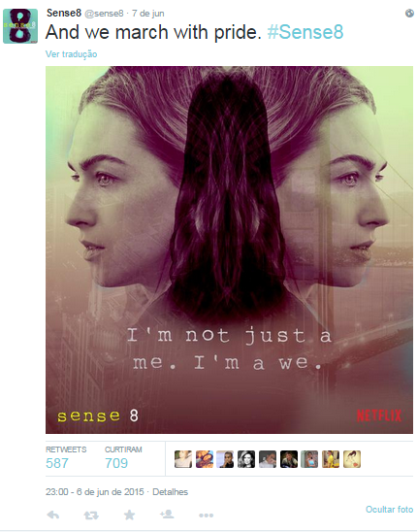Open the Sense8 promotional poster image
Viewport: 417px width, 532px height.
coord(229,249)
